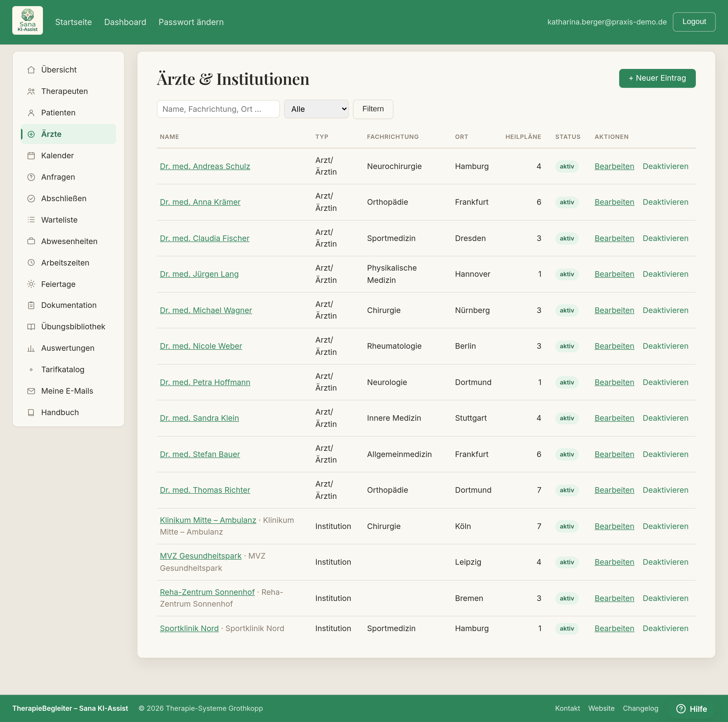Go to Passwort ändern in top navigation
The height and width of the screenshot is (722, 728).
point(191,22)
